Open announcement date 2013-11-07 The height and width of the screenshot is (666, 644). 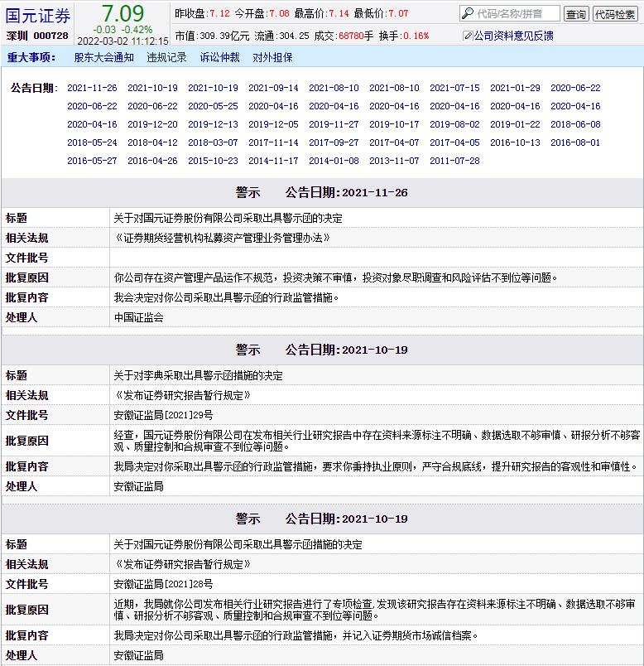[x=394, y=161]
